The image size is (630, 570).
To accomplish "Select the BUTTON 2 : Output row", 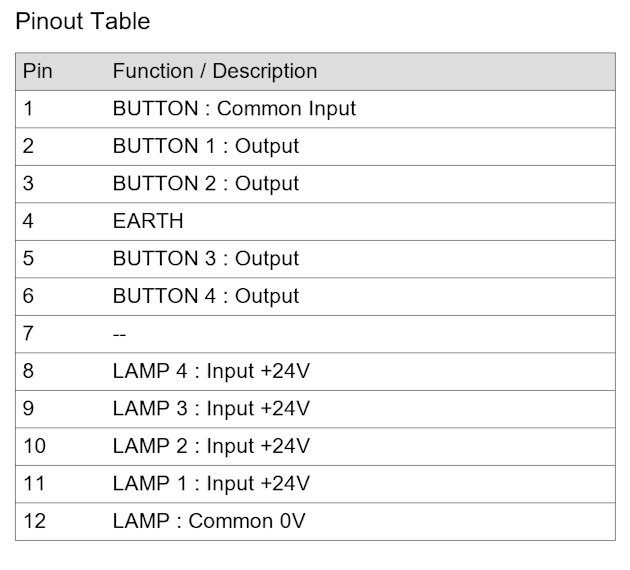I will click(315, 184).
